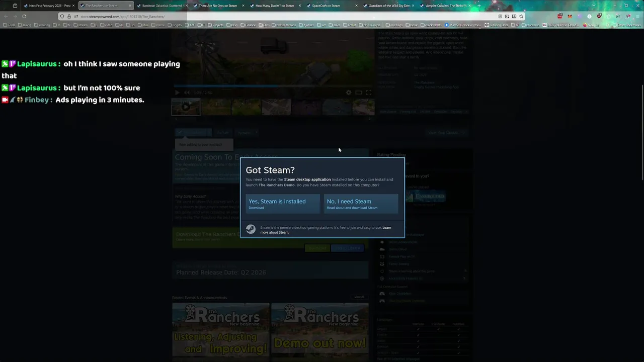Mute the trailer volume icon
644x362 pixels.
point(187,93)
